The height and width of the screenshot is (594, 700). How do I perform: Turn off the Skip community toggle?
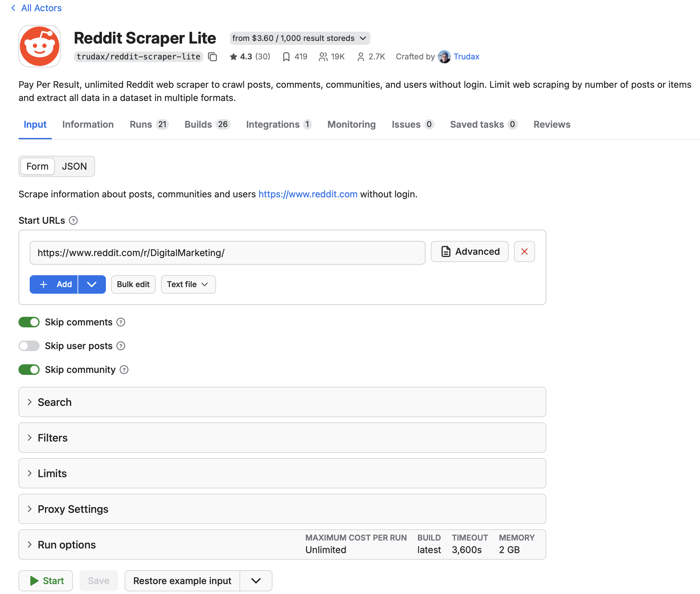coord(29,370)
